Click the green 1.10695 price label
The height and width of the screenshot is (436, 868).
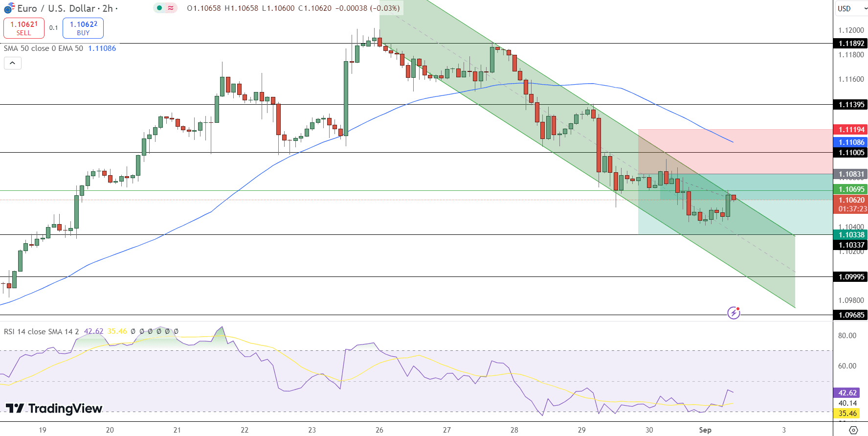point(851,189)
